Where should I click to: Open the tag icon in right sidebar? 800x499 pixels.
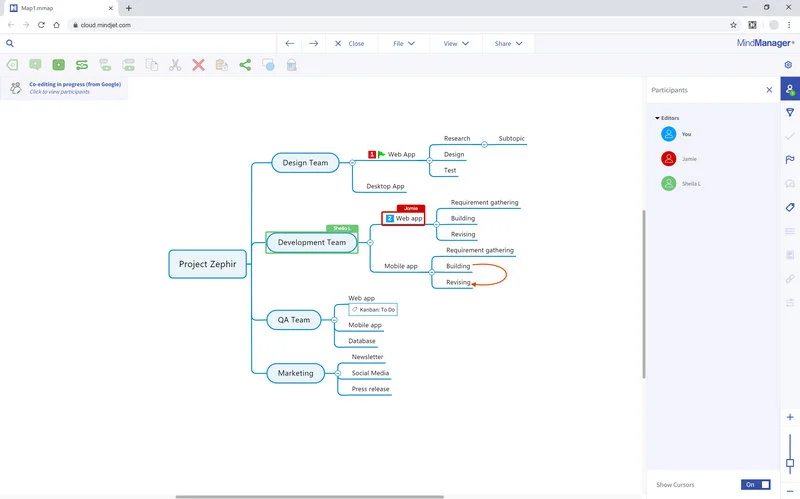point(789,207)
